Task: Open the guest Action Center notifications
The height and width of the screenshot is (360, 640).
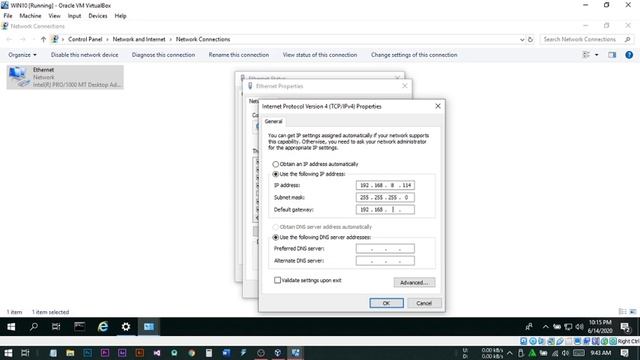Action: (625, 327)
